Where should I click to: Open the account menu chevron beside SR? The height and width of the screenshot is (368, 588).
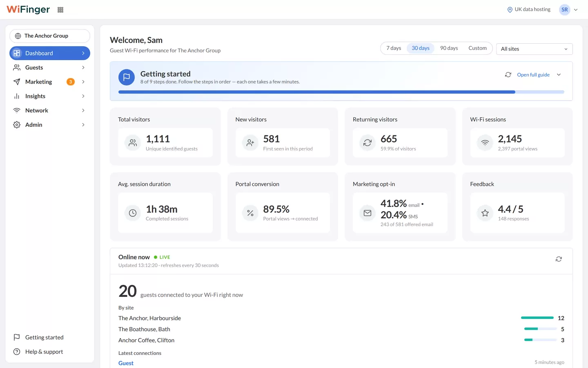[576, 10]
